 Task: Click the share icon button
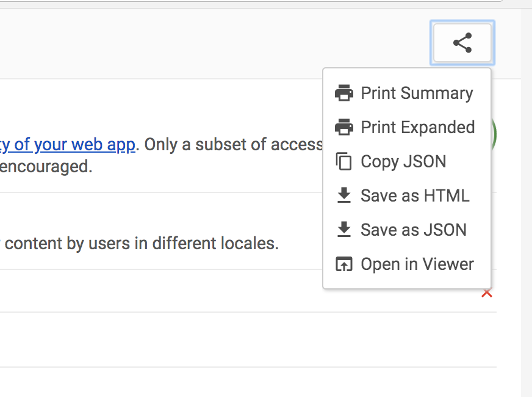[x=462, y=43]
